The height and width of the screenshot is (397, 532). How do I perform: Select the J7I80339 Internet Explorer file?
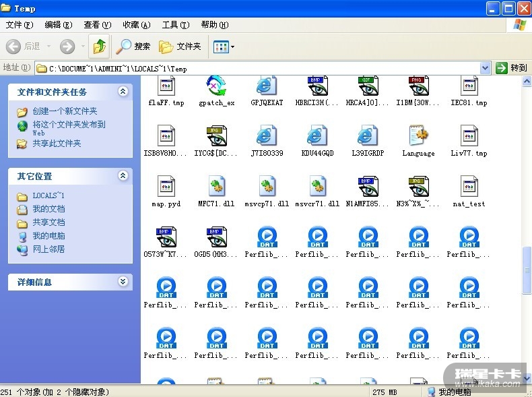point(267,136)
